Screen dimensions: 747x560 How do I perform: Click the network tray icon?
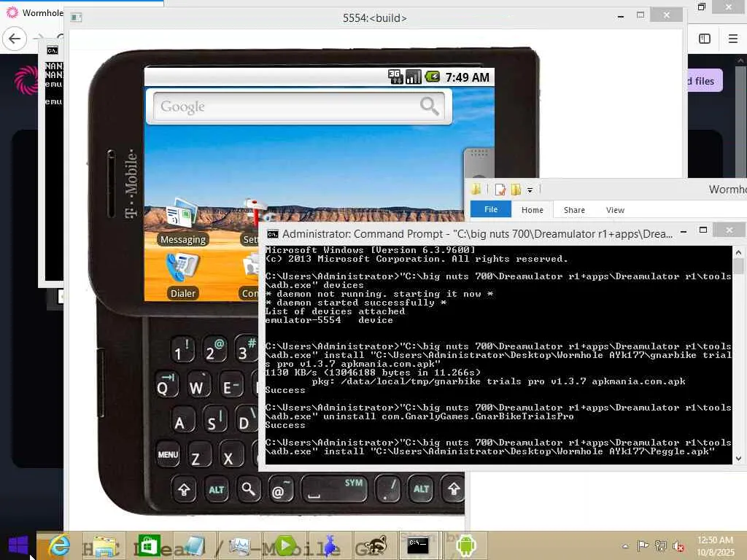[x=661, y=545]
